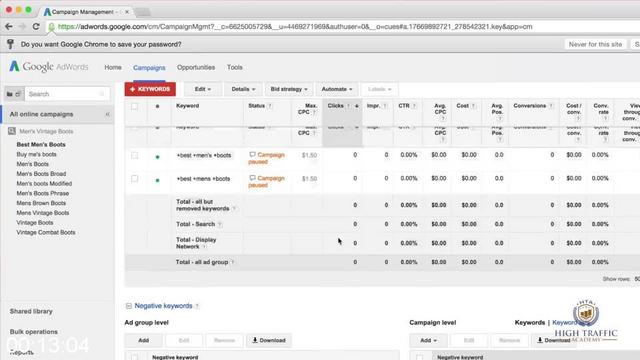The width and height of the screenshot is (640, 360).
Task: Click help icon next to Negative keywords
Action: coord(197,306)
